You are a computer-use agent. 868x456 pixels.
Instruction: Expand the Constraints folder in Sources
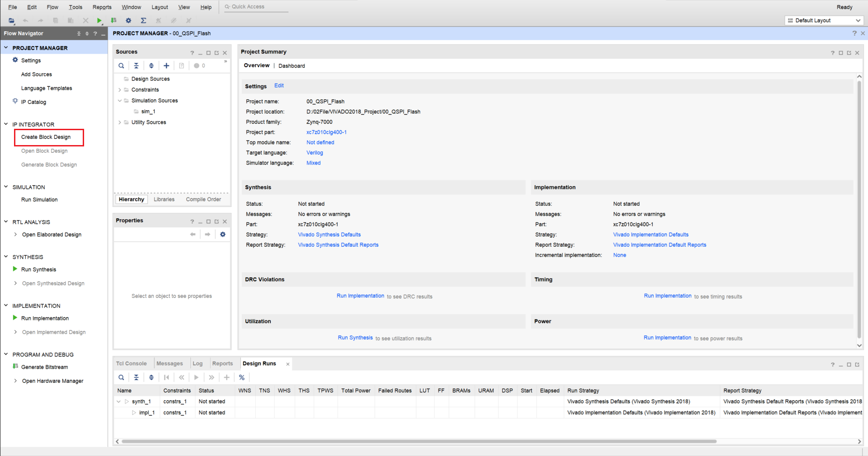click(x=119, y=90)
